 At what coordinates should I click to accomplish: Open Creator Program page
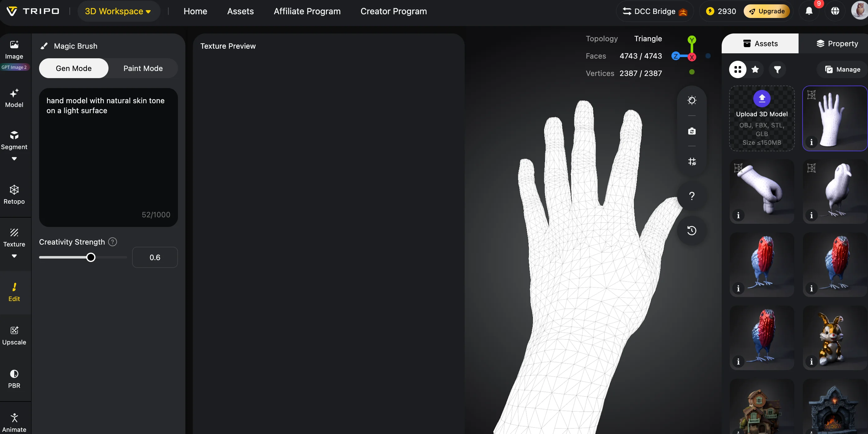(394, 11)
